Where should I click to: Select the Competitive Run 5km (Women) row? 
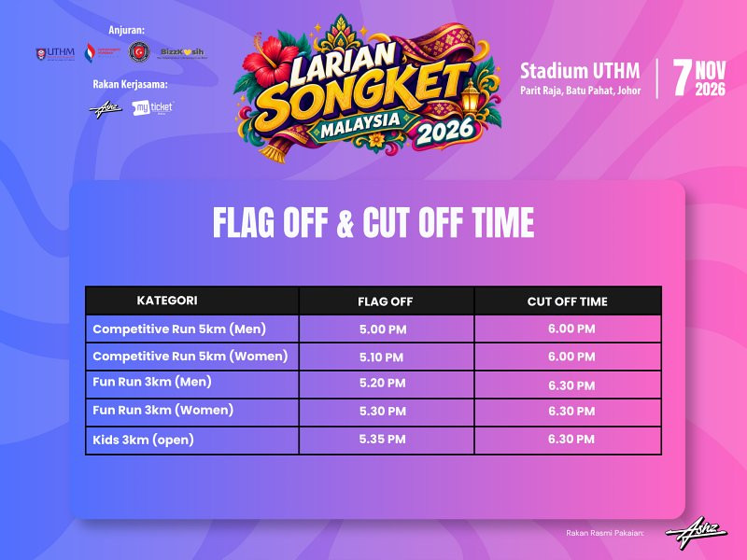tap(373, 357)
